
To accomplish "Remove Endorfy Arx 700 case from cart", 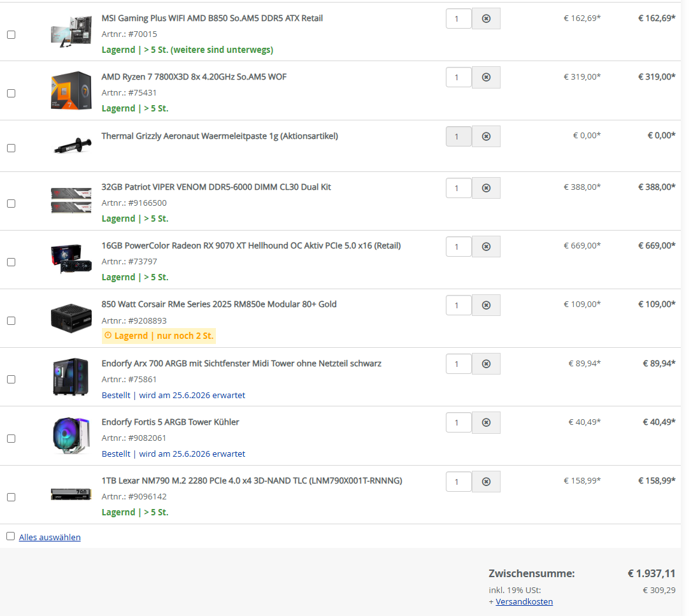I will (486, 364).
